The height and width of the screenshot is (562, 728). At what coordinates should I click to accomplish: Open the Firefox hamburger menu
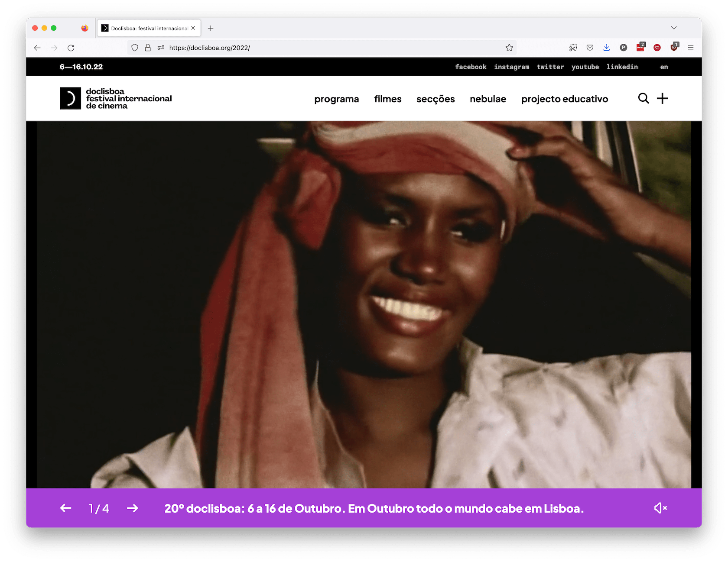691,48
